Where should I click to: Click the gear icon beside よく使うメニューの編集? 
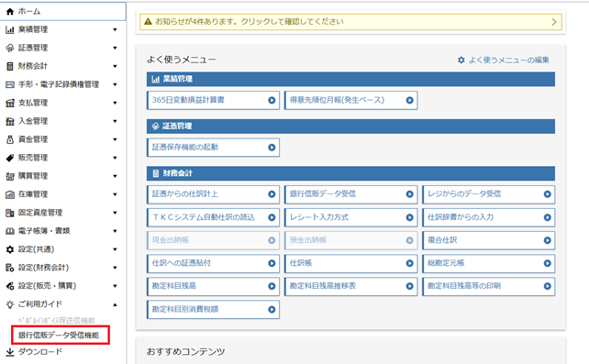[461, 60]
